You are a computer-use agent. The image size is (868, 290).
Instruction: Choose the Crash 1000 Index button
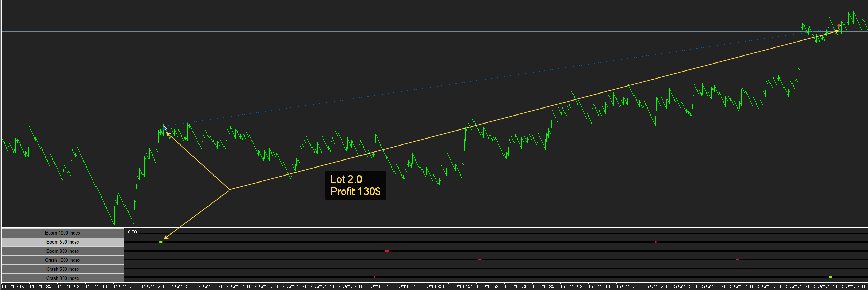[x=63, y=260]
